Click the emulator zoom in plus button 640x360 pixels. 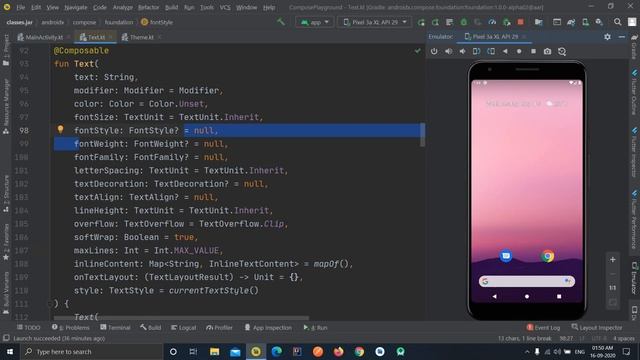point(613,260)
